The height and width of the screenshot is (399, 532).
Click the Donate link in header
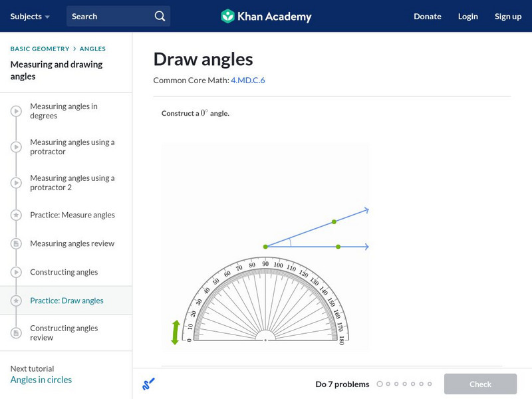[427, 16]
